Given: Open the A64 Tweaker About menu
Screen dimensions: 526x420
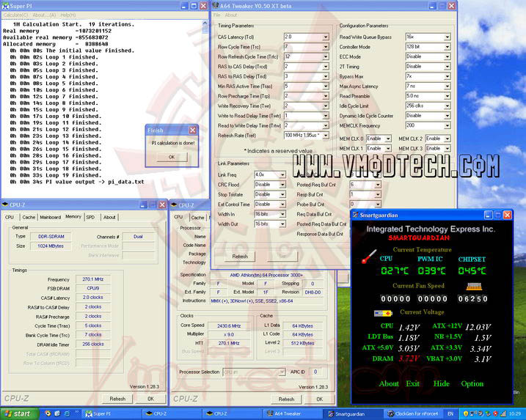Looking at the screenshot, I should 231,15.
